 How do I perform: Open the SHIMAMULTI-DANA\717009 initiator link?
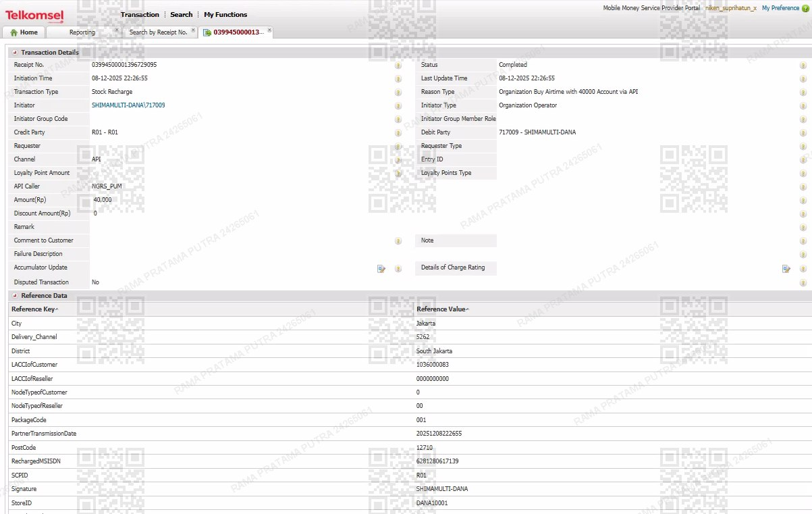(x=128, y=105)
